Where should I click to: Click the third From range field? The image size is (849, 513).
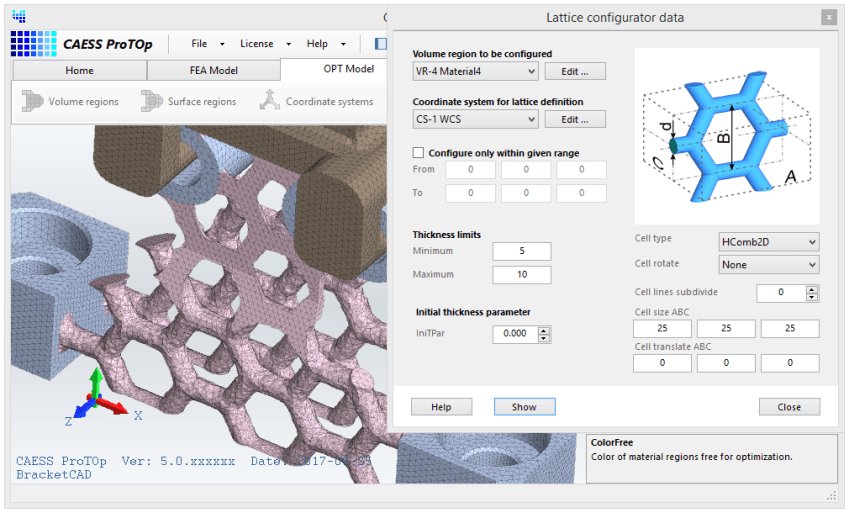click(x=582, y=170)
